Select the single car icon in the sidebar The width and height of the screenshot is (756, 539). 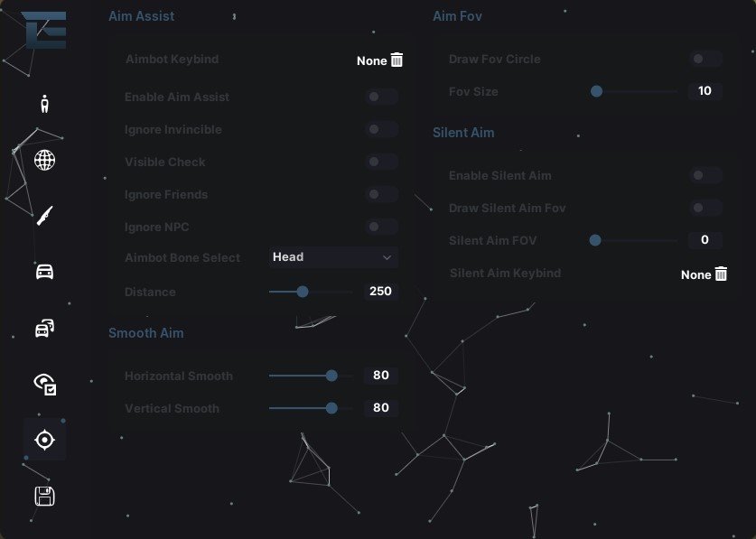tap(45, 272)
